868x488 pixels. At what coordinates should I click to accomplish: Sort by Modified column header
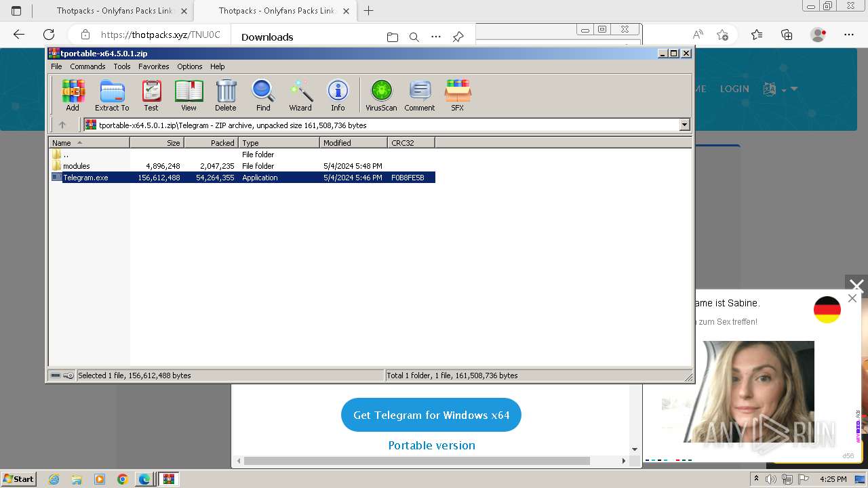[353, 142]
